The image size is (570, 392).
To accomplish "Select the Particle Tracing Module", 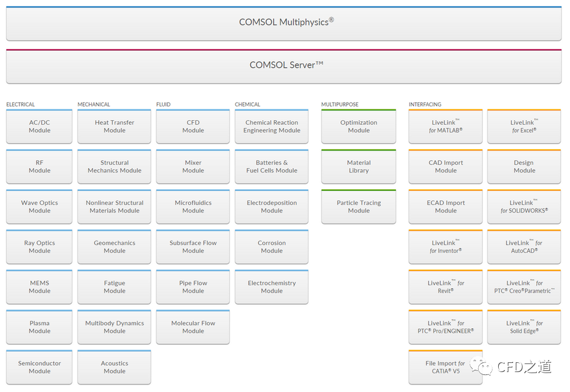I will (x=359, y=207).
